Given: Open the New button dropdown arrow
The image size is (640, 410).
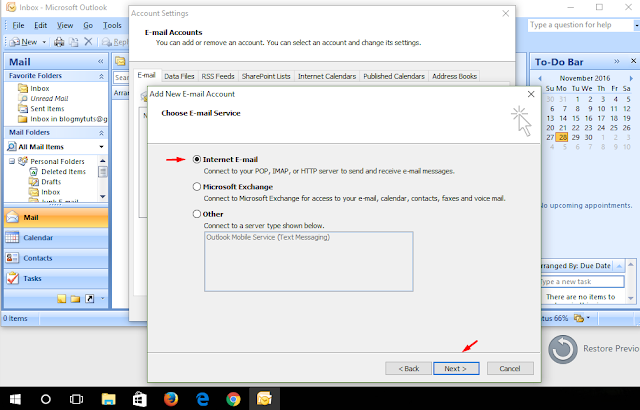Looking at the screenshot, I should 44,42.
